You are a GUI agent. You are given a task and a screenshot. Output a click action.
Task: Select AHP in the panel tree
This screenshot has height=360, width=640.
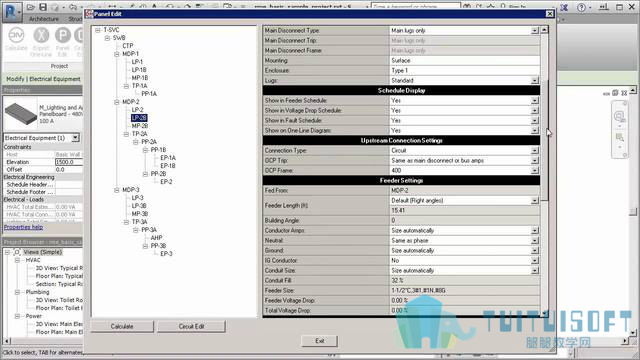coord(156,238)
